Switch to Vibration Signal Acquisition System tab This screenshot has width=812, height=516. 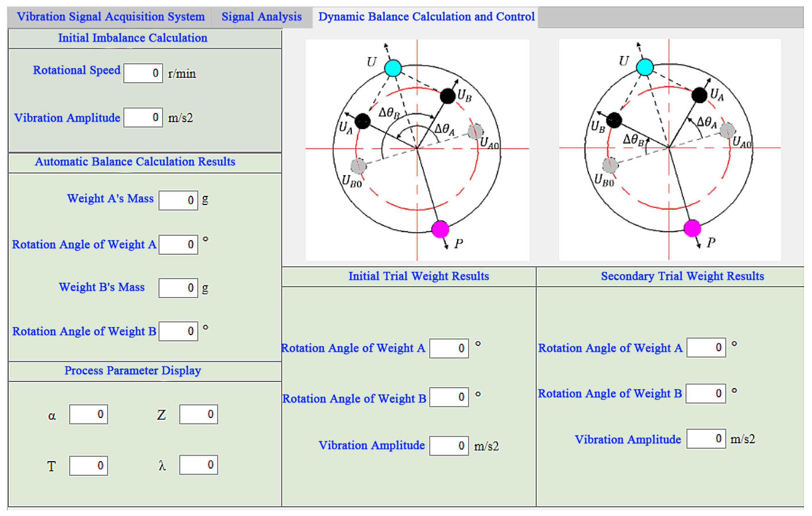pos(111,17)
